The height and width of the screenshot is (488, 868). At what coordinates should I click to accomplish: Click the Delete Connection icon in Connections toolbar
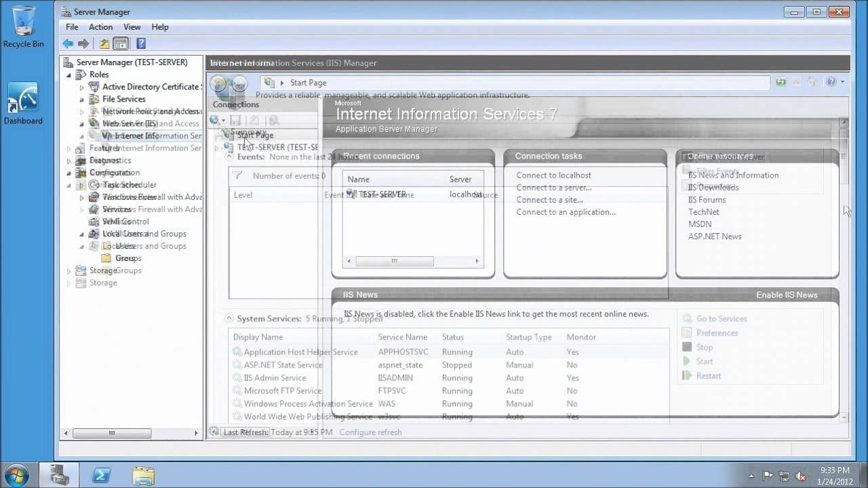[273, 120]
